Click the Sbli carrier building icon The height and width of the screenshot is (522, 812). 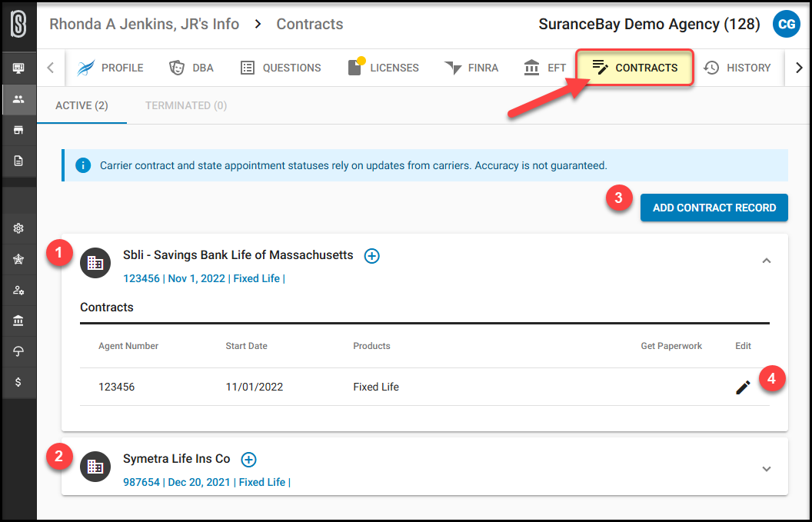pos(95,263)
